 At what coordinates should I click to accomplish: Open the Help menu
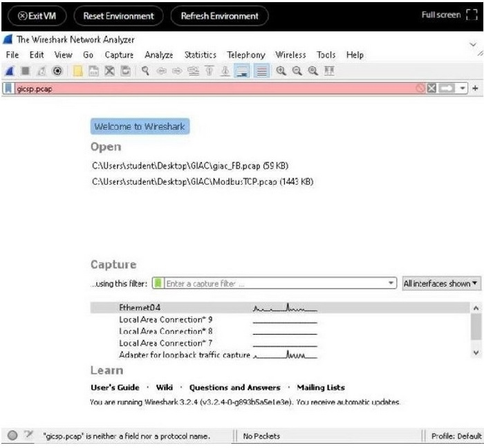[355, 55]
